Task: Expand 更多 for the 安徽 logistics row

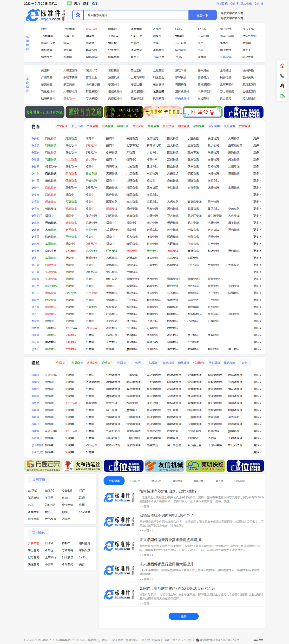Action: click(x=257, y=138)
